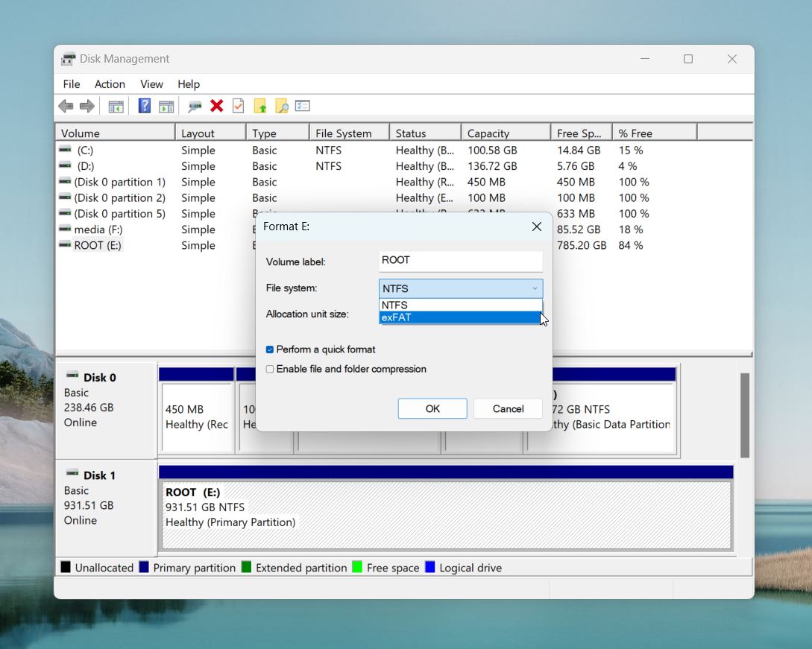Viewport: 812px width, 649px height.
Task: Click the 136.72 GB capacity cell
Action: [492, 166]
